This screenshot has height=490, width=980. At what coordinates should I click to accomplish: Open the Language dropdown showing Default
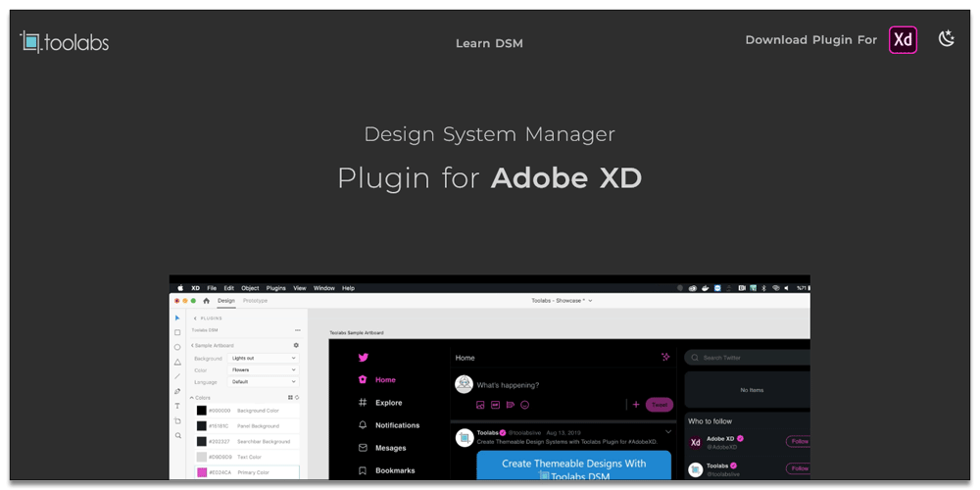[x=264, y=381]
